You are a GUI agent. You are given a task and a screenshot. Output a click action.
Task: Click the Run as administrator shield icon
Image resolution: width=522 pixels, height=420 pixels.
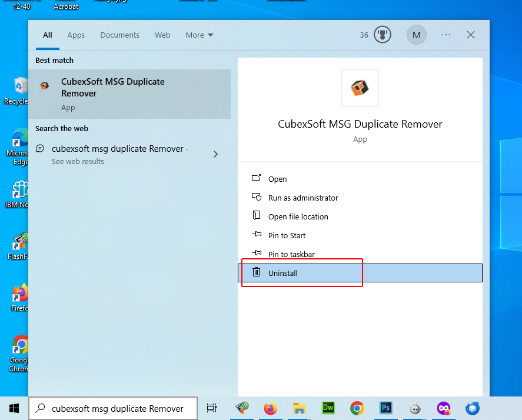pyautogui.click(x=257, y=197)
